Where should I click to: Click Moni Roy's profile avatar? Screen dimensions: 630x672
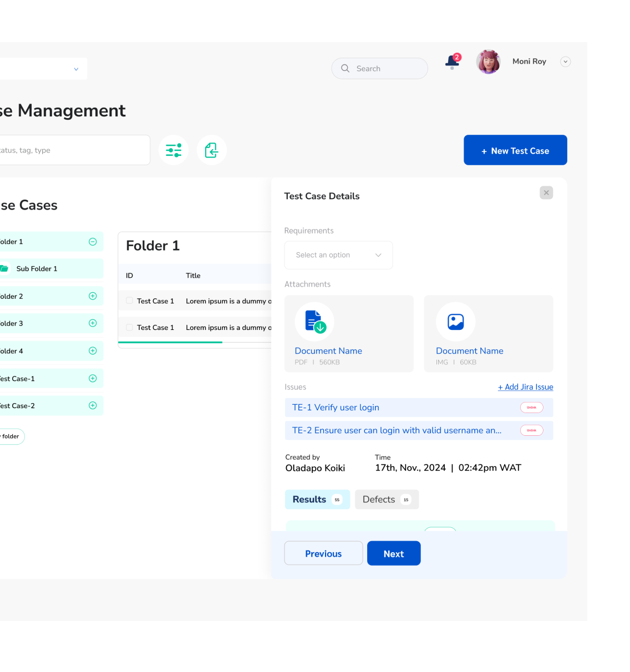(x=488, y=62)
